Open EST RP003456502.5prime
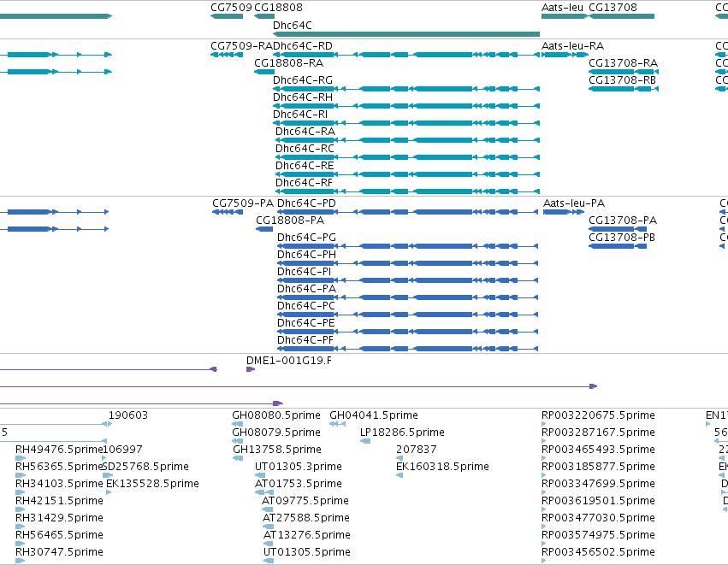 599,552
